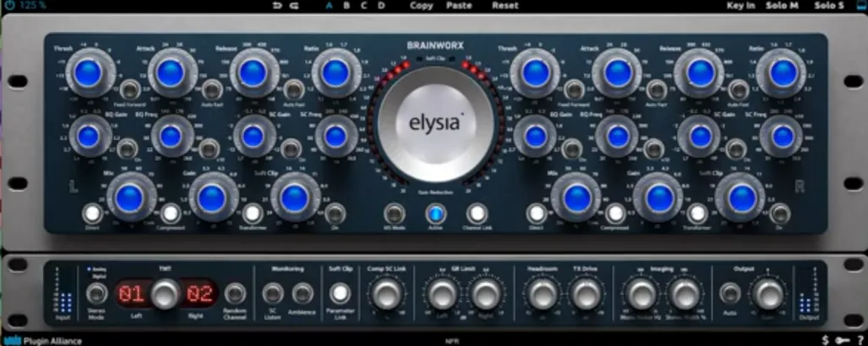This screenshot has width=868, height=346.
Task: Toggle Feed Forward on the L channel
Action: 130,89
